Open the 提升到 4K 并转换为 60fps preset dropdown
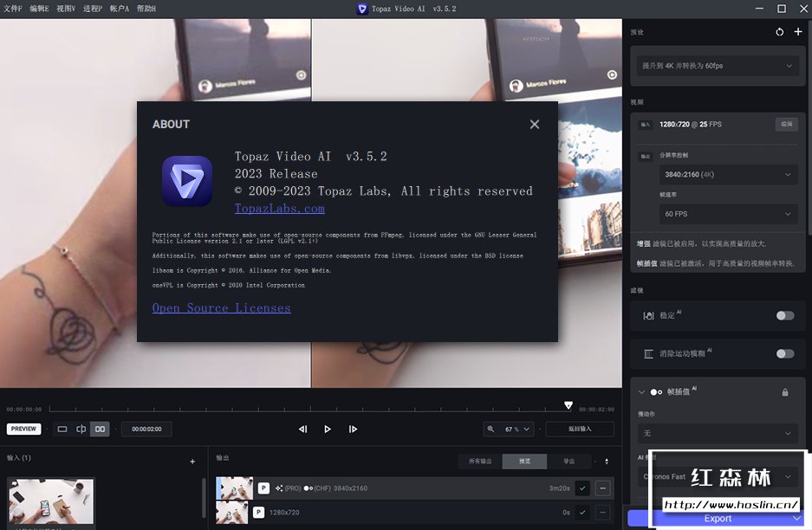 click(718, 66)
